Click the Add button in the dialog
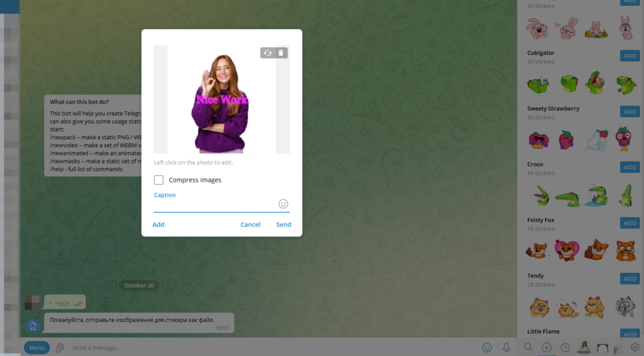Screen dimensions: 644x356 (x=158, y=225)
